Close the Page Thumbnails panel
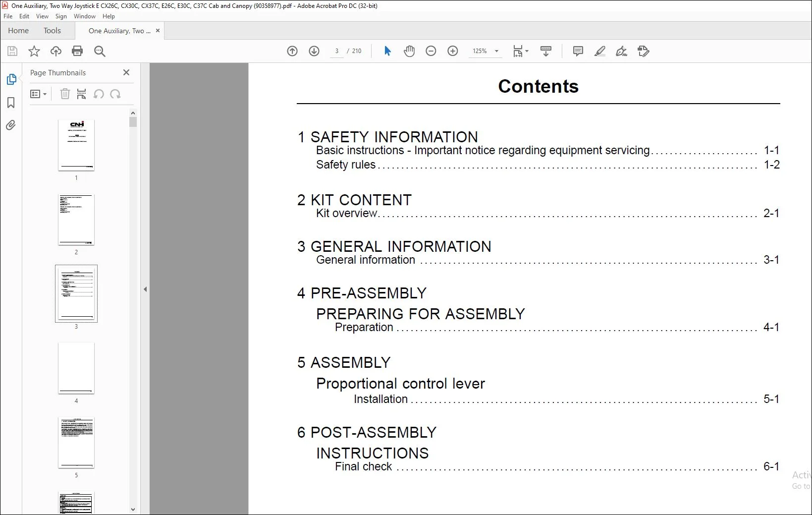Image resolution: width=812 pixels, height=515 pixels. tap(126, 72)
